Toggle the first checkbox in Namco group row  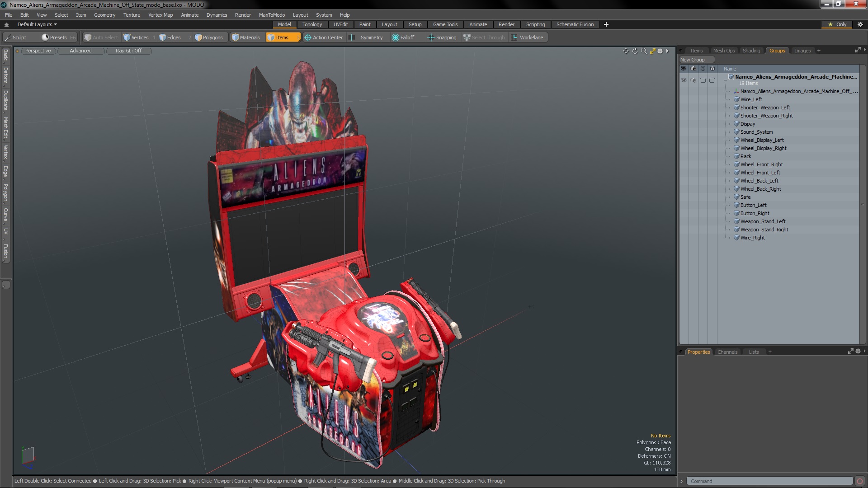click(703, 80)
